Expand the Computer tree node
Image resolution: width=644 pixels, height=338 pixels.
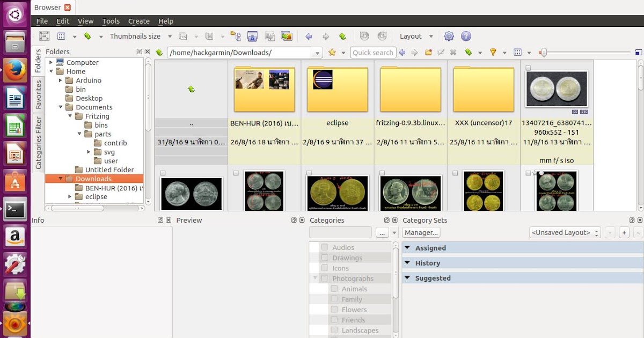(x=51, y=63)
